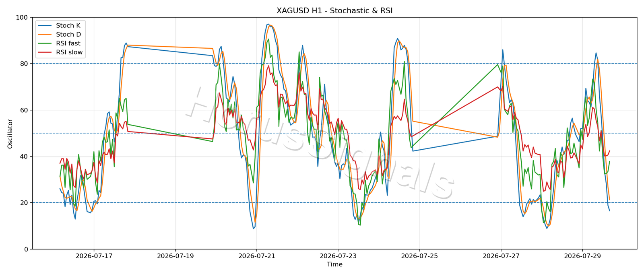The height and width of the screenshot is (276, 644).
Task: Click the Oscillator y-axis label
Action: [10, 134]
